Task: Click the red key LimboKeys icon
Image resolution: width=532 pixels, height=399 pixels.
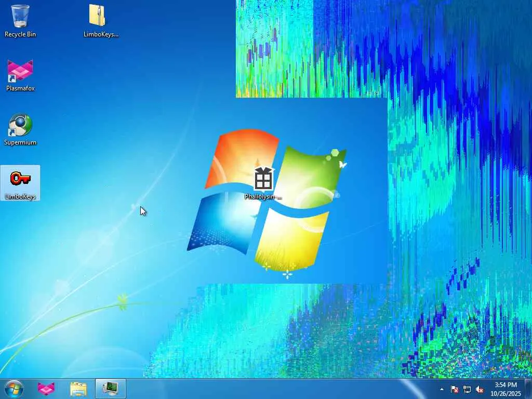Action: (x=20, y=183)
